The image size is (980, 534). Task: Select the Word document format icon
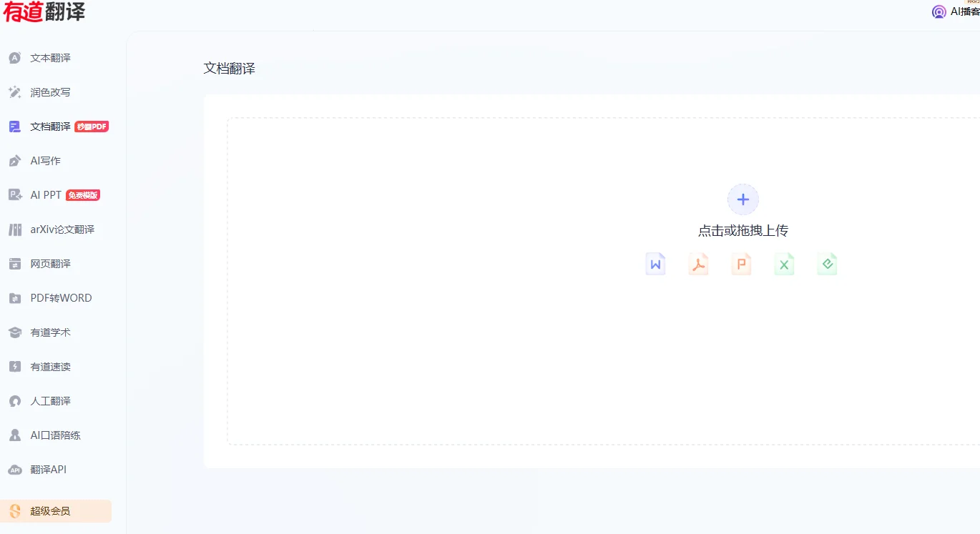coord(655,263)
